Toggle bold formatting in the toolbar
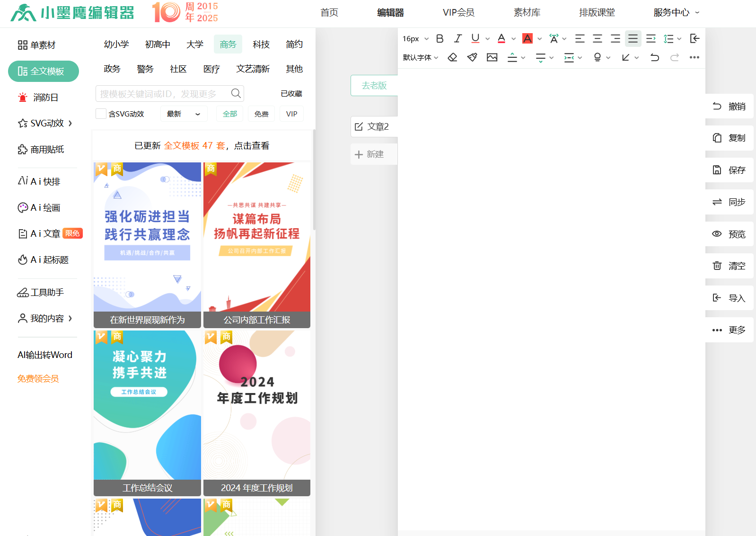The image size is (756, 536). tap(440, 39)
